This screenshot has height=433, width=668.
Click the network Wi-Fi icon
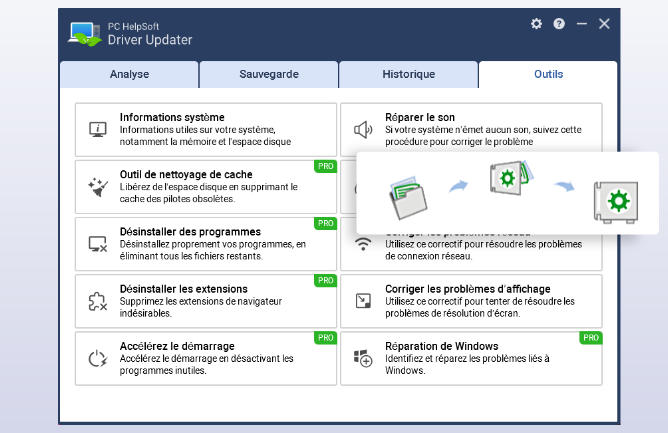point(363,244)
